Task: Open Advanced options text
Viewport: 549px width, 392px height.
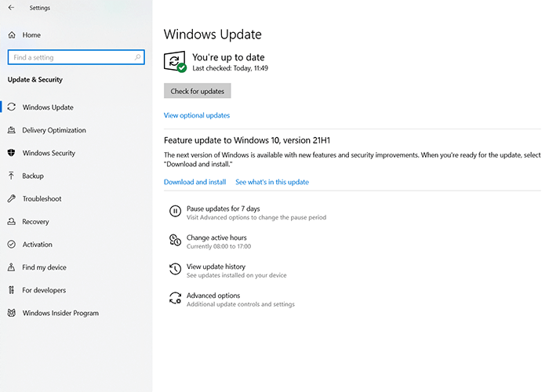Action: tap(213, 296)
